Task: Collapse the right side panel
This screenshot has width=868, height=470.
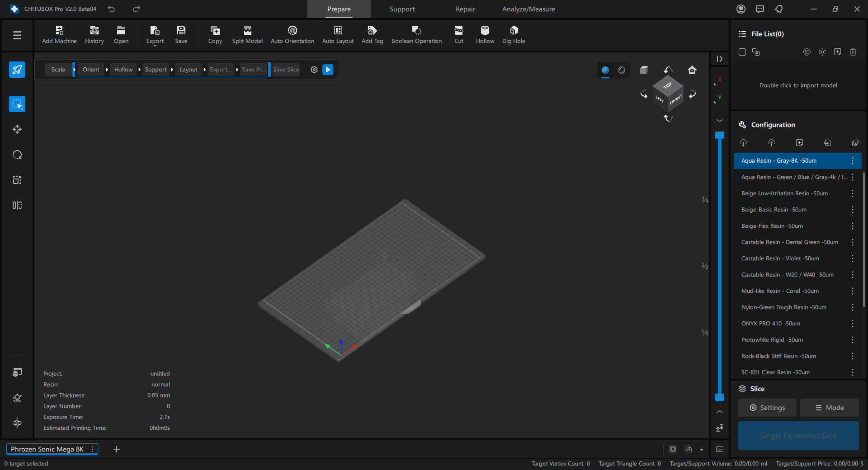Action: point(719,59)
